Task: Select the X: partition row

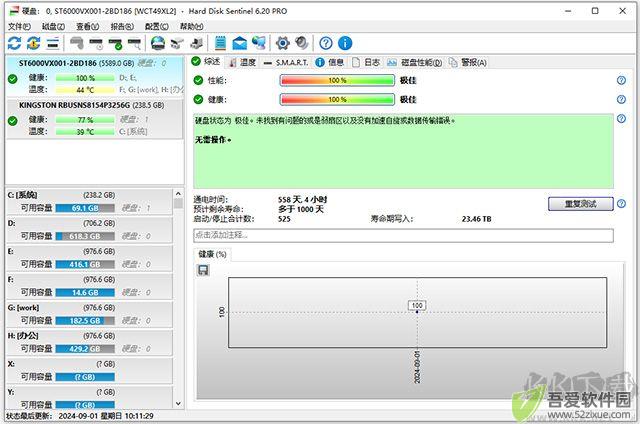Action: click(89, 371)
